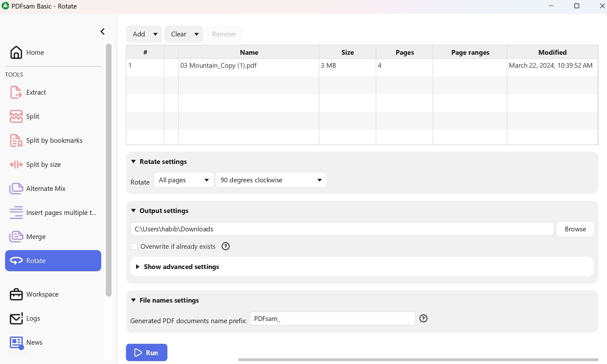
Task: Click the Alternate Mix icon
Action: tap(16, 189)
